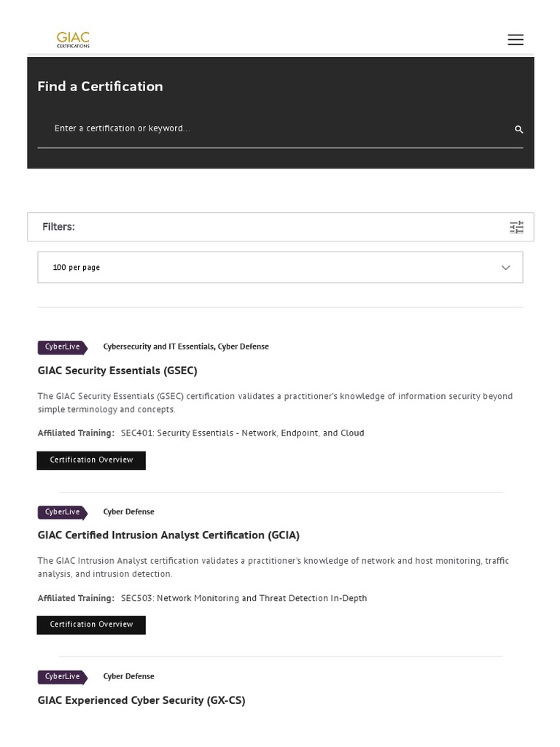560x747 pixels.
Task: Click the CyberLive badge above GSEC
Action: (x=62, y=347)
